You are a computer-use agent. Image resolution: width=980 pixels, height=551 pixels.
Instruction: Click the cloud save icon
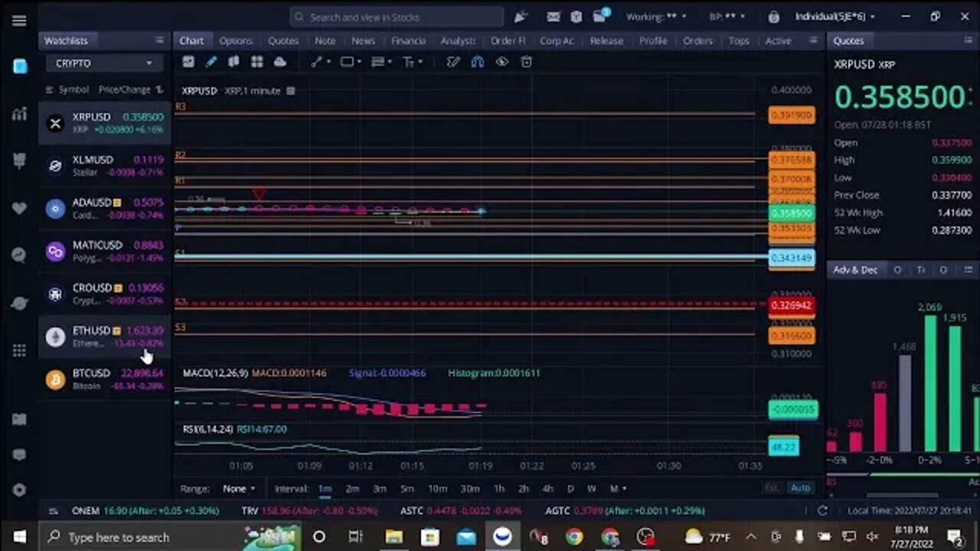[x=280, y=62]
